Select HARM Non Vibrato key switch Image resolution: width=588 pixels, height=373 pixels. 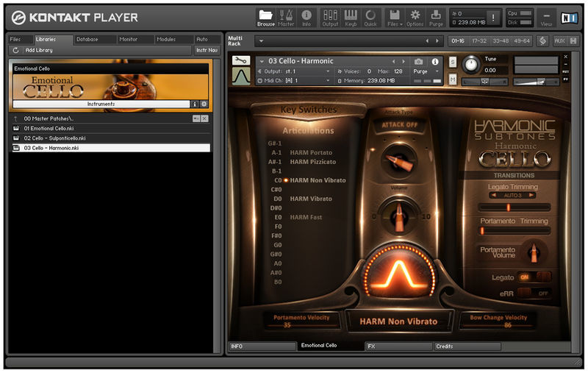(x=318, y=180)
